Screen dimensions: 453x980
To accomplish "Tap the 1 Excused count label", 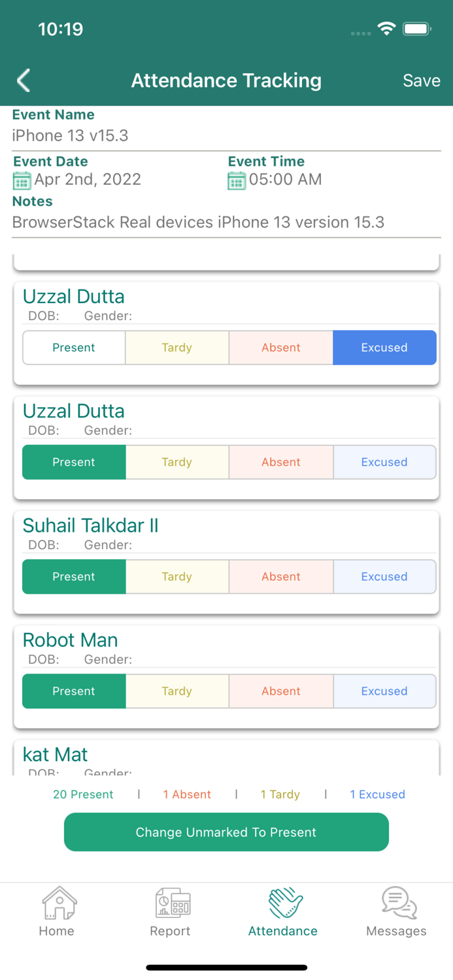I will [x=377, y=794].
